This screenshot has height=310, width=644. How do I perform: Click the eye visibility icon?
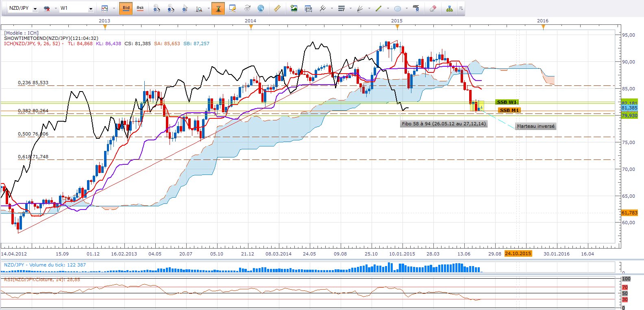pyautogui.click(x=247, y=8)
